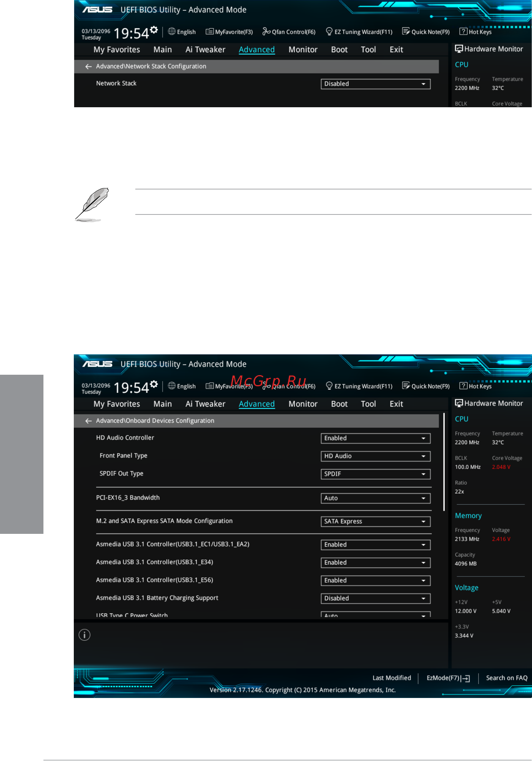This screenshot has height=761, width=532.
Task: Open Tool tab in Network Stack screen
Action: click(368, 50)
